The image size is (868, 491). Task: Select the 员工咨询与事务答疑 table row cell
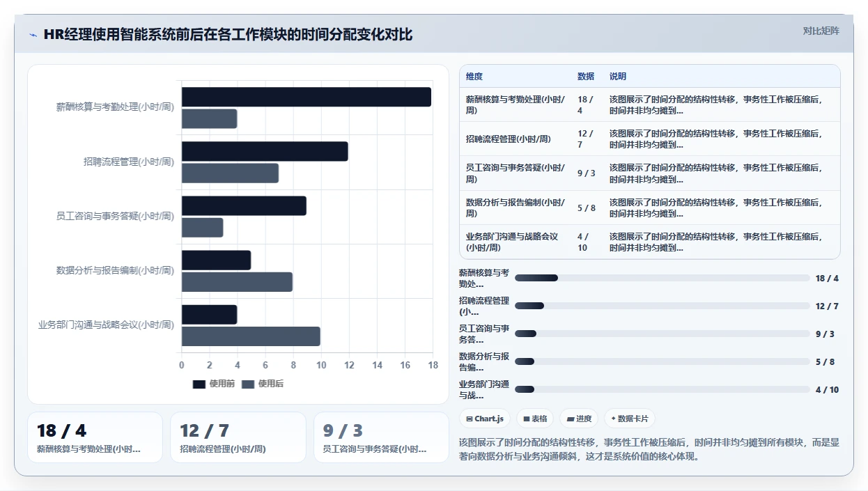tap(516, 173)
